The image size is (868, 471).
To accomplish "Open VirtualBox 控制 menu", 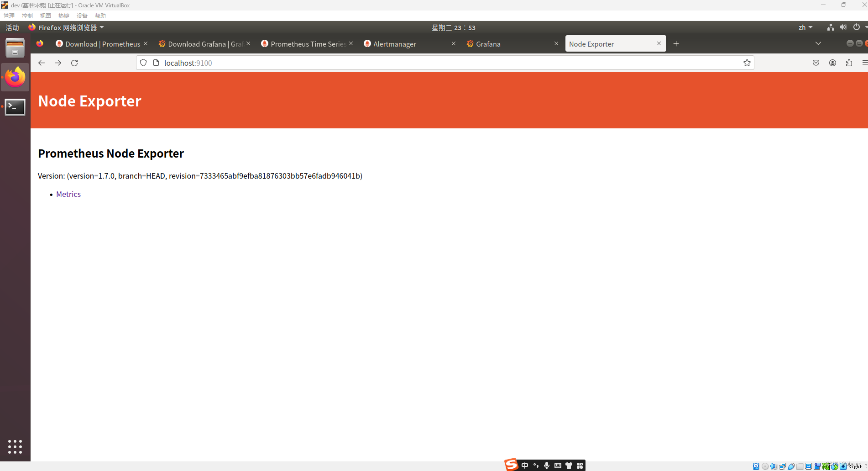I will [x=27, y=16].
